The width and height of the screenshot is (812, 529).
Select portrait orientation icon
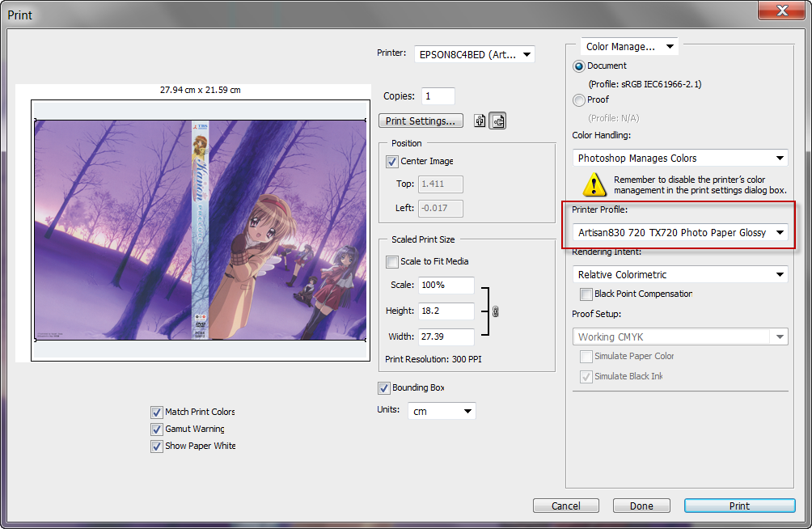tap(480, 121)
